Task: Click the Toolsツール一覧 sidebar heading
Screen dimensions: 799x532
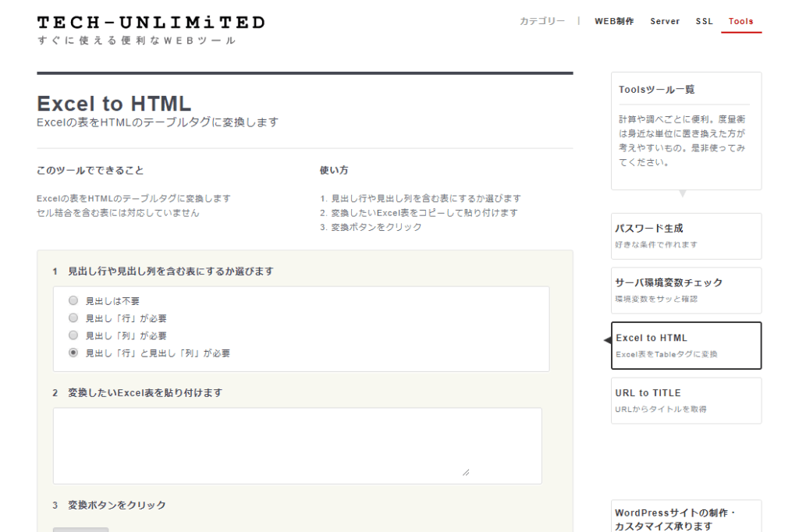Action: pos(656,90)
